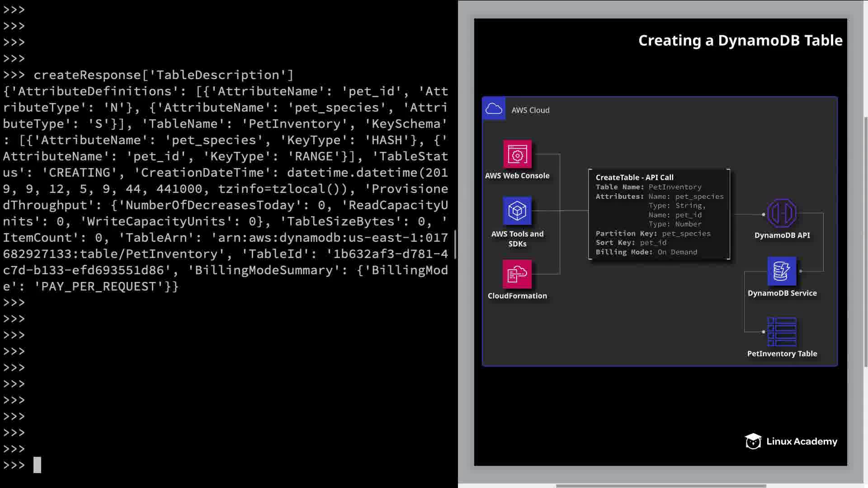Select the AWS Tools and SDKs icon
The height and width of the screenshot is (488, 868).
pyautogui.click(x=517, y=211)
